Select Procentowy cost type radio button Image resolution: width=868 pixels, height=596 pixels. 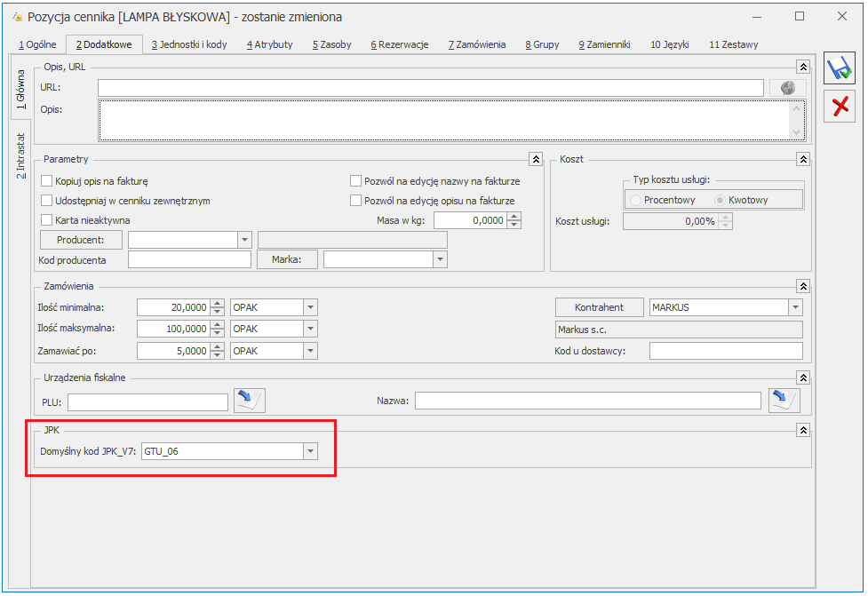click(x=635, y=201)
